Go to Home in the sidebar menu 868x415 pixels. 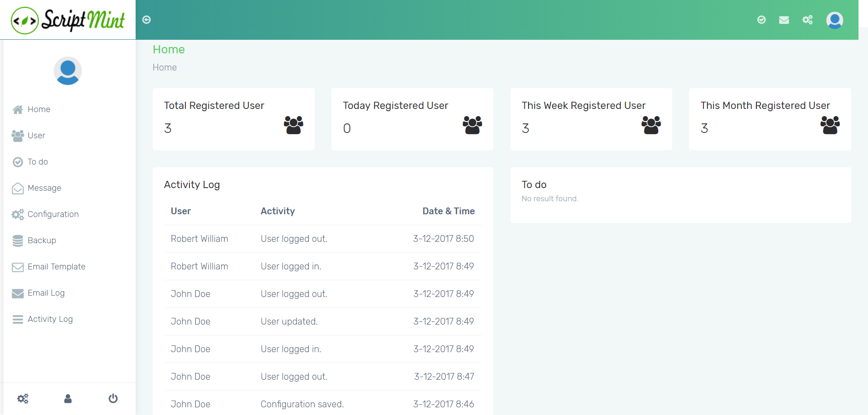tap(39, 109)
